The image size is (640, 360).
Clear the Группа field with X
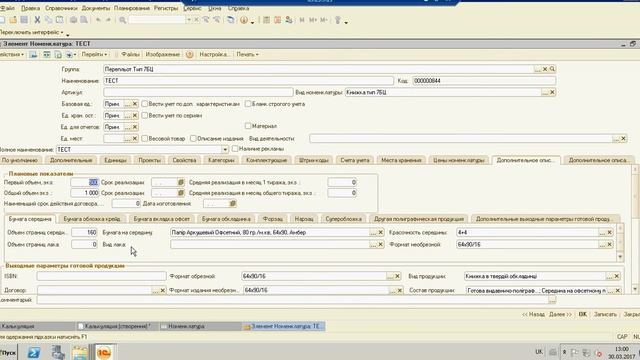coord(545,69)
